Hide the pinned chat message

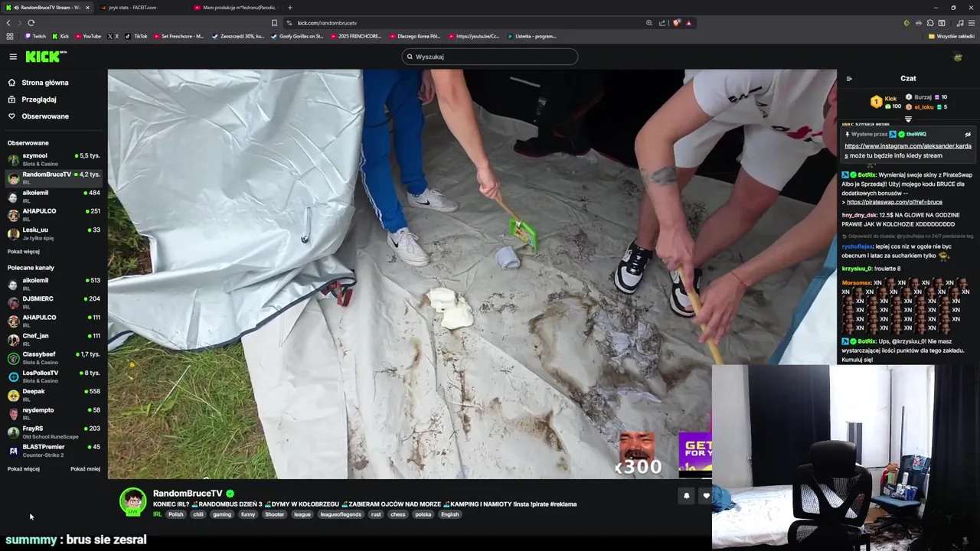(x=968, y=134)
